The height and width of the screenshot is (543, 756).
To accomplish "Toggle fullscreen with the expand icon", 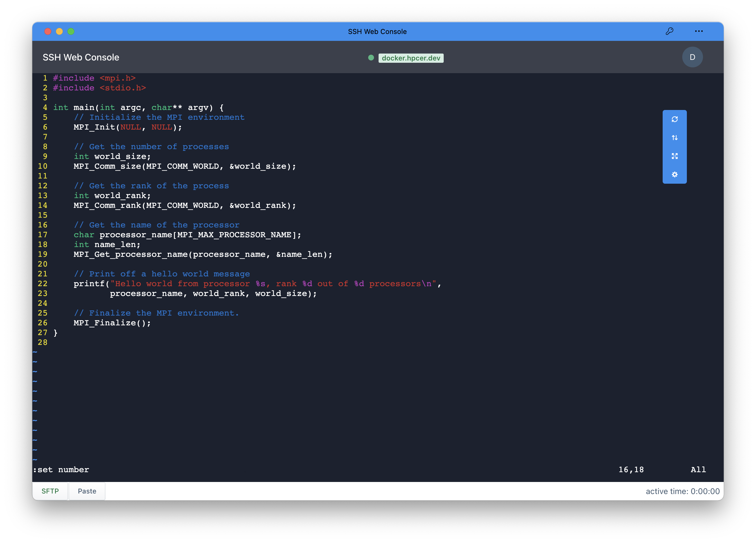I will point(674,156).
